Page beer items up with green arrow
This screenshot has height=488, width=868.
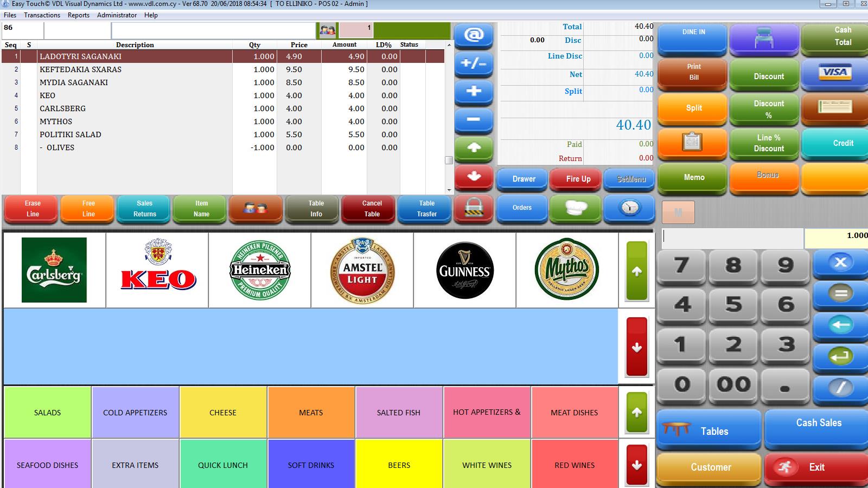click(x=637, y=271)
